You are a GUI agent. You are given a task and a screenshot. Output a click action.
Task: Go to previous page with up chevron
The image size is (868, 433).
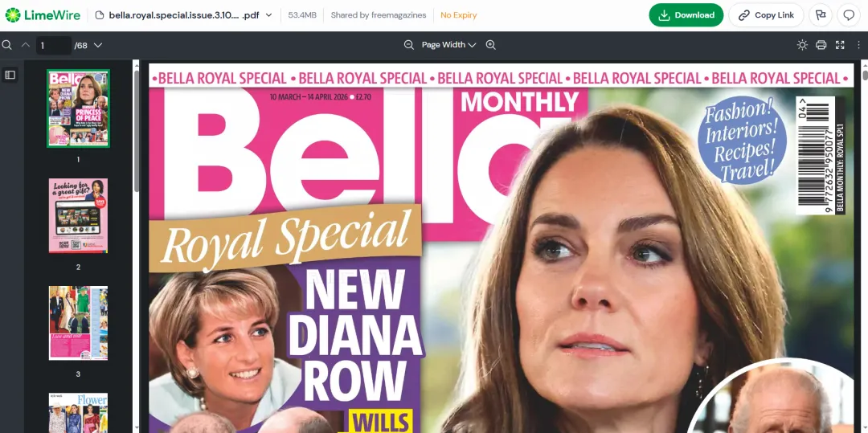coord(26,45)
